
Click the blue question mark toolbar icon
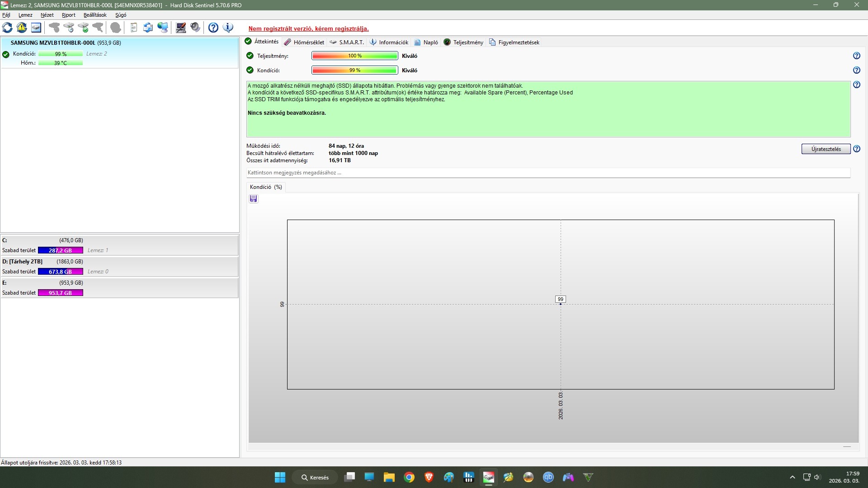pos(213,28)
